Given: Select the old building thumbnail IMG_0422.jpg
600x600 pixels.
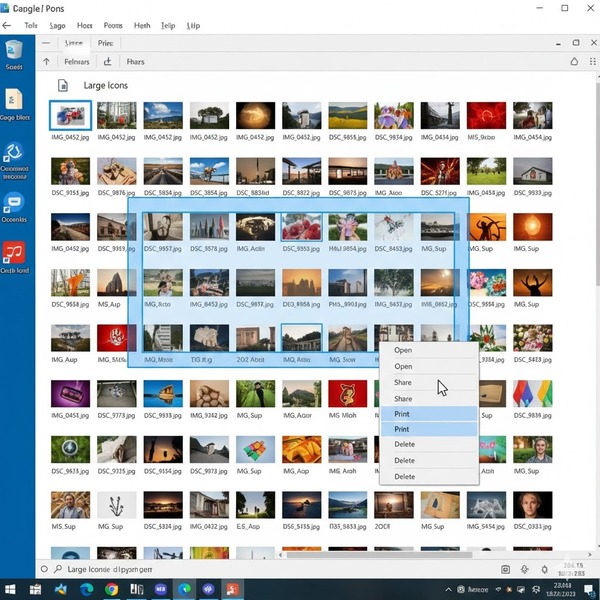Looking at the screenshot, I should coord(209,505).
